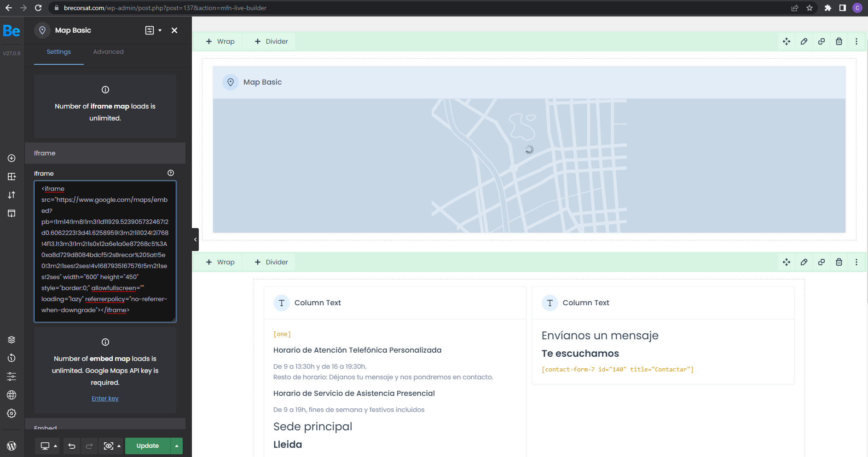Viewport: 868px width, 457px height.
Task: Open second section's more options menu
Action: (x=856, y=262)
